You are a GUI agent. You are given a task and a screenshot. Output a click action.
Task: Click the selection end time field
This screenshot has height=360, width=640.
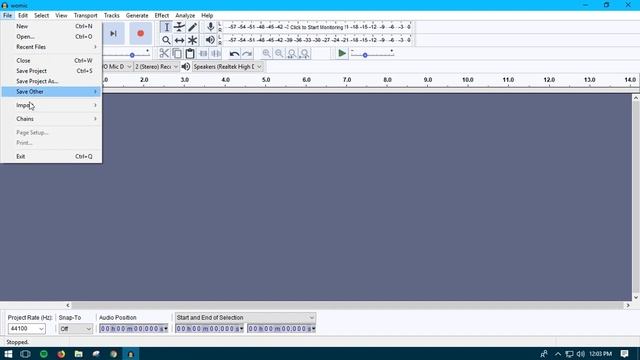click(281, 329)
